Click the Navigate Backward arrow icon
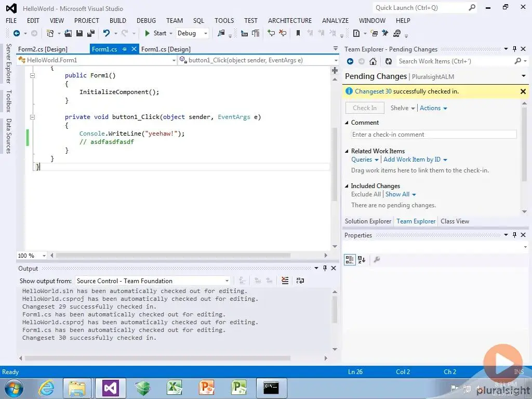 [x=16, y=33]
